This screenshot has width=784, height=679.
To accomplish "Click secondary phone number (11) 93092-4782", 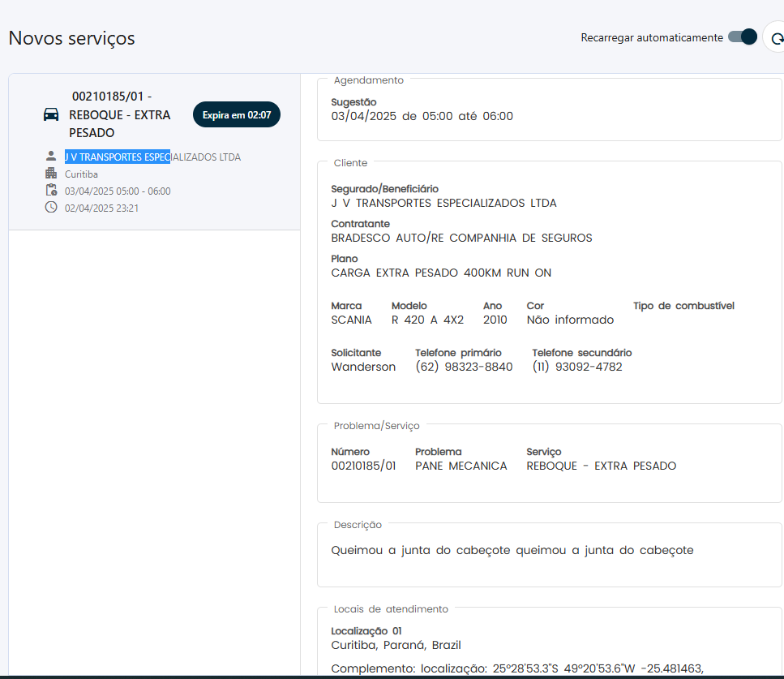I will click(577, 367).
